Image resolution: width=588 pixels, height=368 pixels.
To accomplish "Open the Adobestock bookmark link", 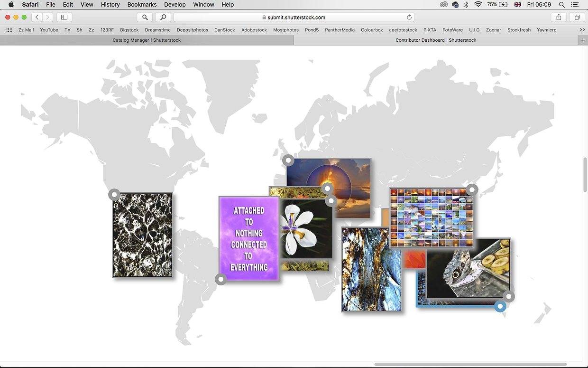I will (x=254, y=30).
